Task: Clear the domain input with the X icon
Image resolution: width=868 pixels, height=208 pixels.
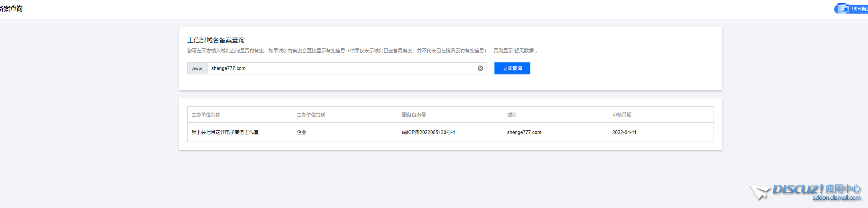Action: tap(480, 68)
